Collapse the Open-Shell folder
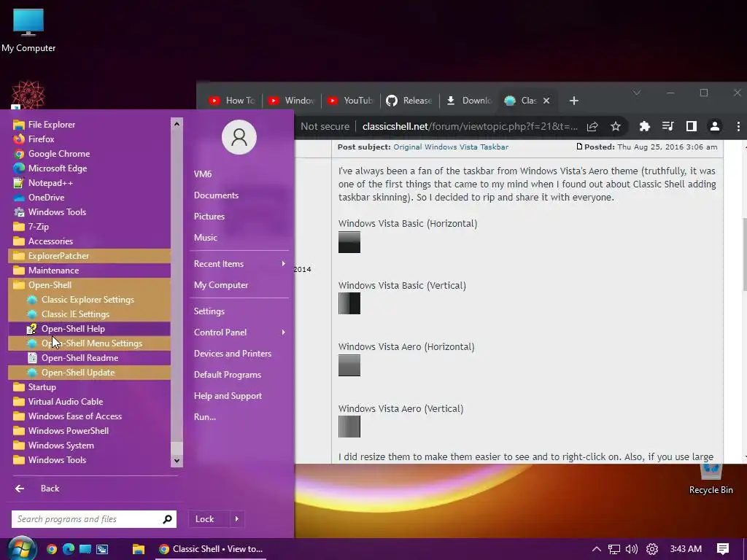This screenshot has height=560, width=747. pyautogui.click(x=89, y=285)
